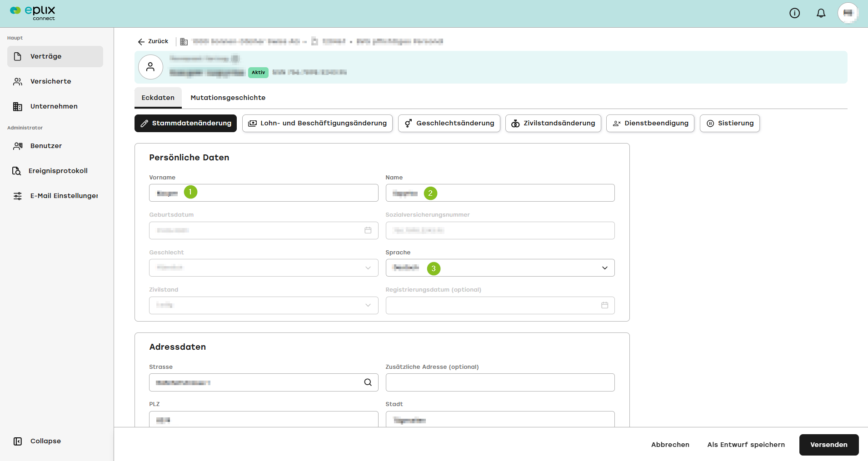Select Zivilstandsänderung mutation
Image resolution: width=868 pixels, height=461 pixels.
(x=553, y=123)
